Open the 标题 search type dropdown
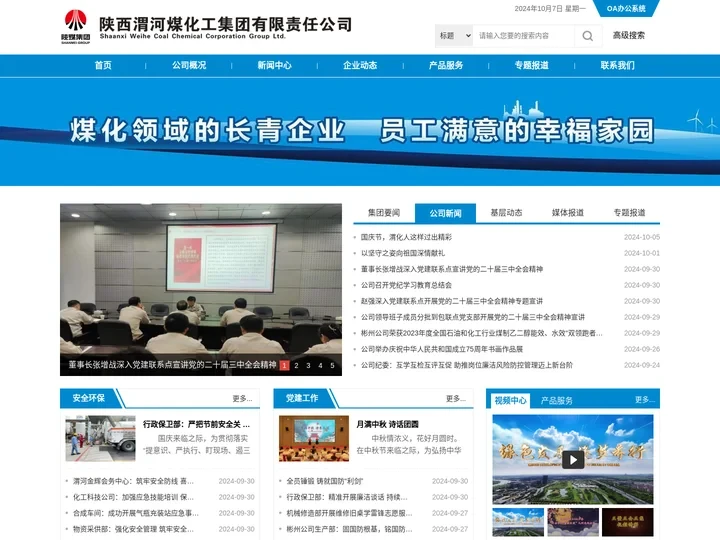Image resolution: width=720 pixels, height=540 pixels. pyautogui.click(x=454, y=36)
